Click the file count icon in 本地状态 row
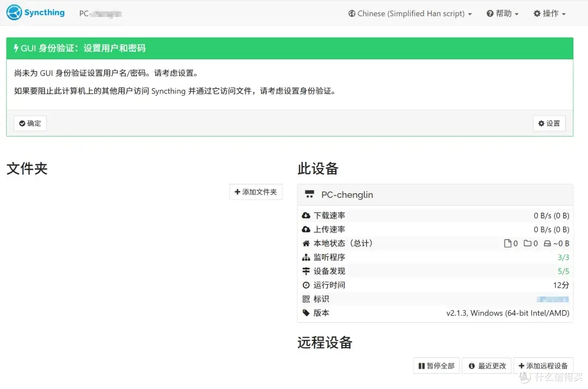 click(508, 244)
